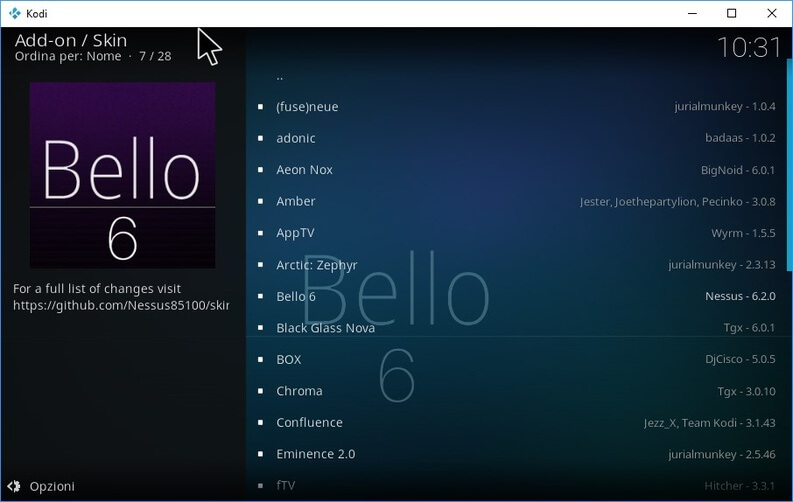Screen dimensions: 793x502
Task: Click the 7 / 28 item counter
Action: coord(155,56)
